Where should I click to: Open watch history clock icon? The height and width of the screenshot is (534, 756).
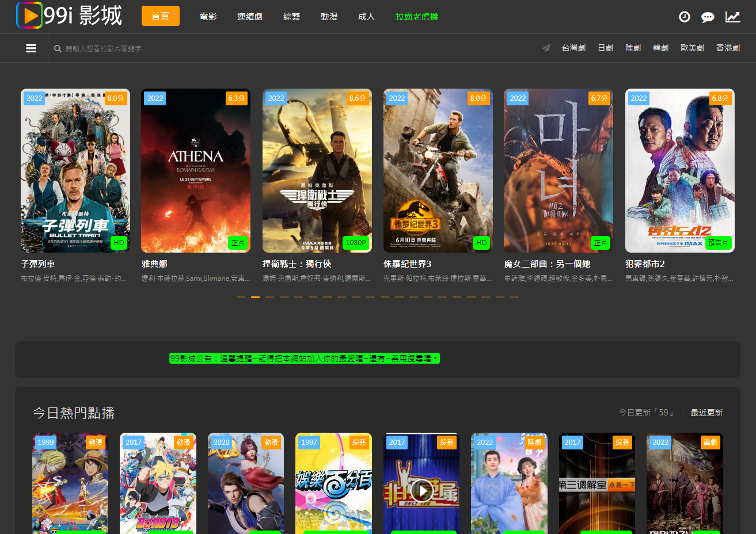pos(684,17)
